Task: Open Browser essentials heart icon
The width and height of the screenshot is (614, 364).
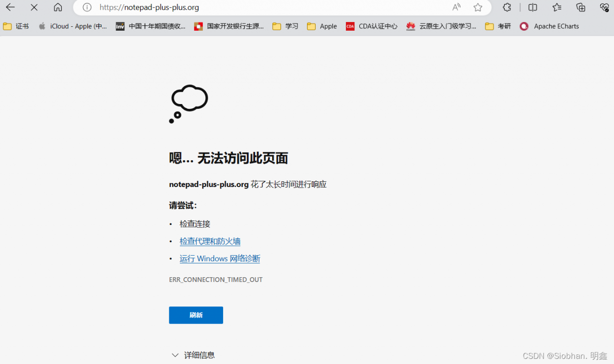Action: point(604,7)
